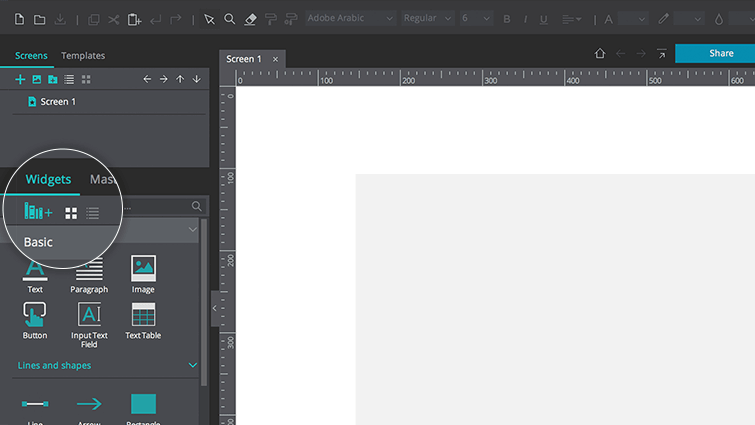Click the add folder icon
The image size is (755, 425).
tap(52, 79)
